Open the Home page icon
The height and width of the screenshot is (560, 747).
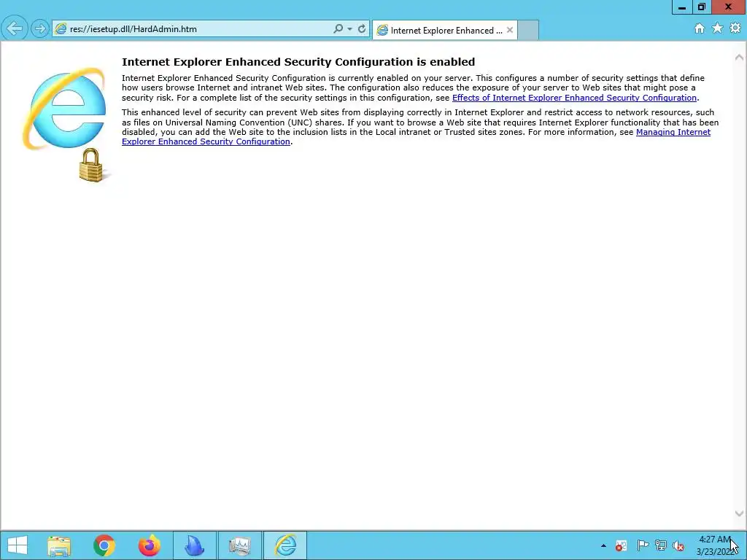[x=700, y=28]
